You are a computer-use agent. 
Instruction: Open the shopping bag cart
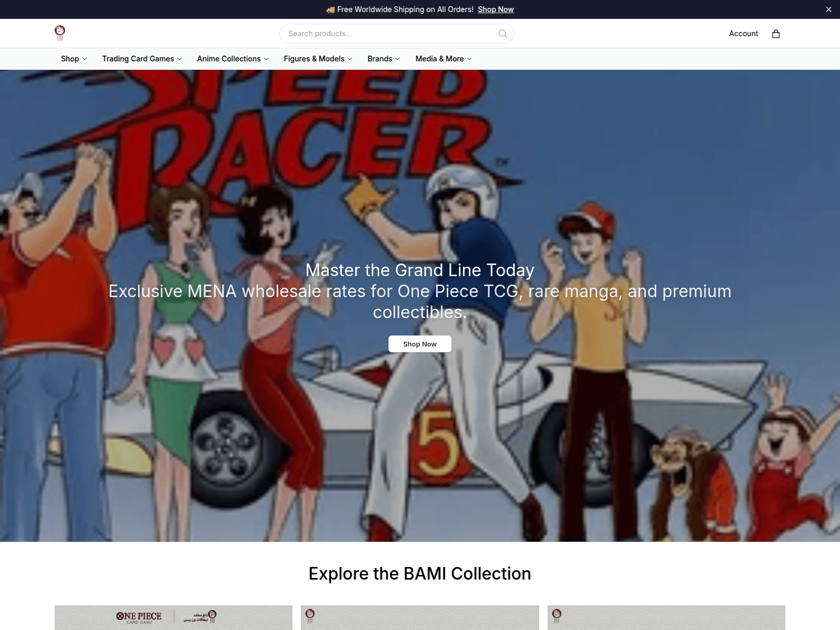(x=776, y=34)
